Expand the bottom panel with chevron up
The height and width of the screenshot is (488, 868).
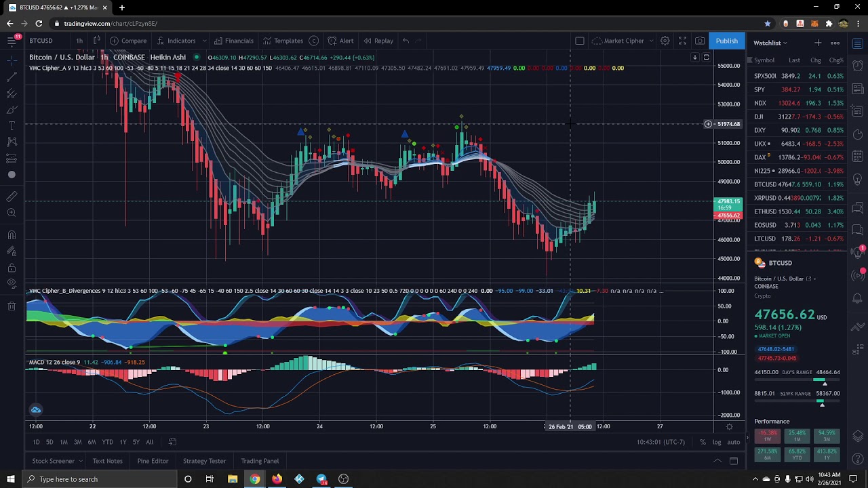[x=717, y=461]
